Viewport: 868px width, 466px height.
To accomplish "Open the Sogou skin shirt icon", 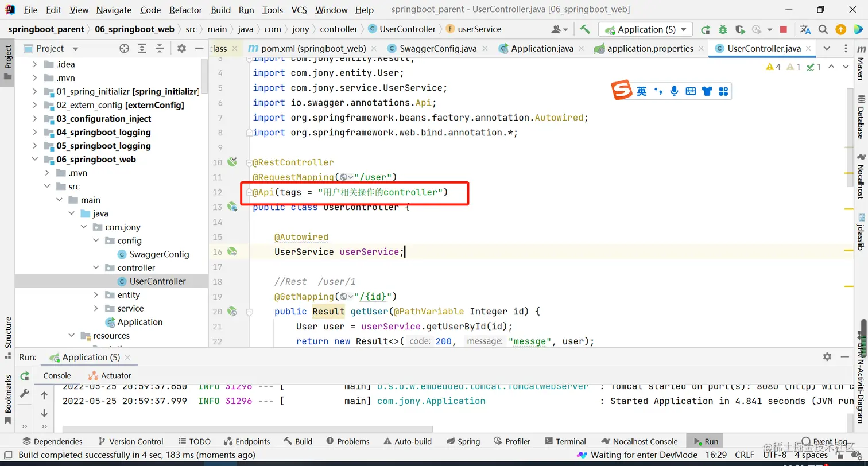I will (707, 91).
